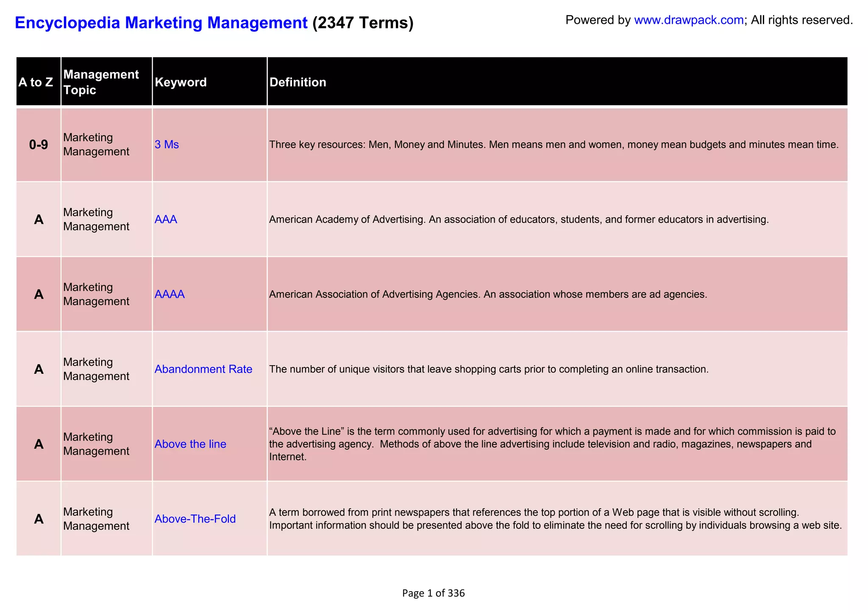Click the Page 1 of 336 footer
The image size is (868, 614).
(433, 593)
